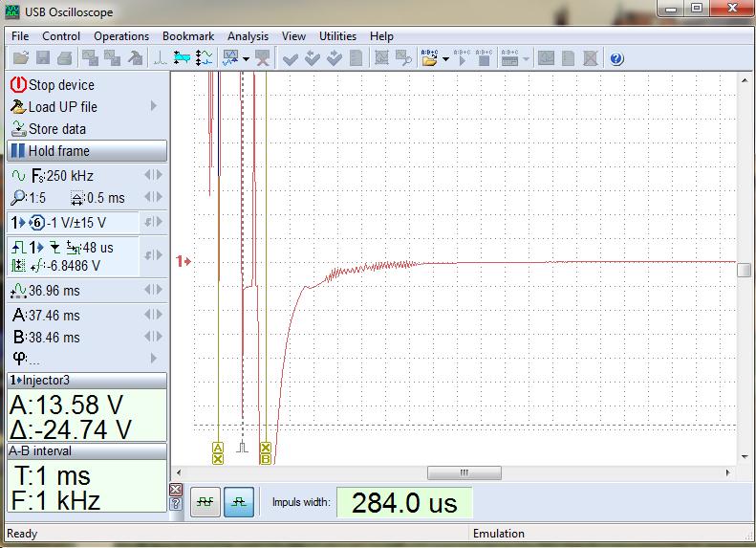Click Store data

click(56, 129)
